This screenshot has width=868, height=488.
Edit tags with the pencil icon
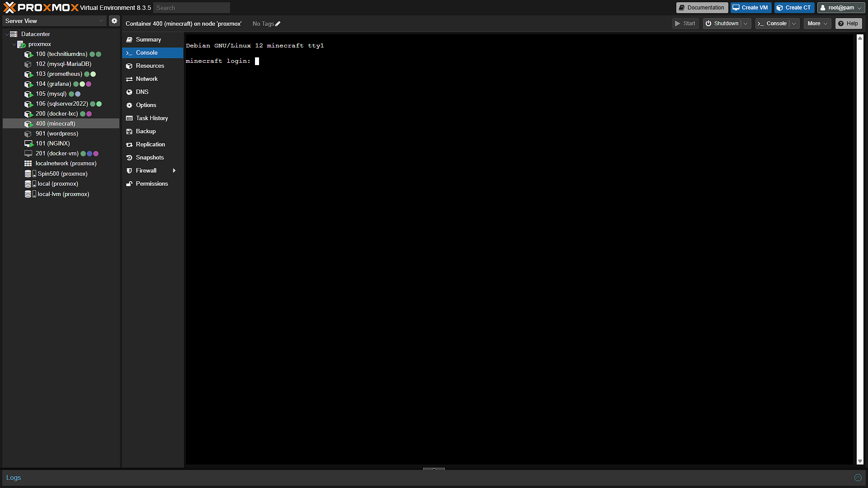point(278,24)
